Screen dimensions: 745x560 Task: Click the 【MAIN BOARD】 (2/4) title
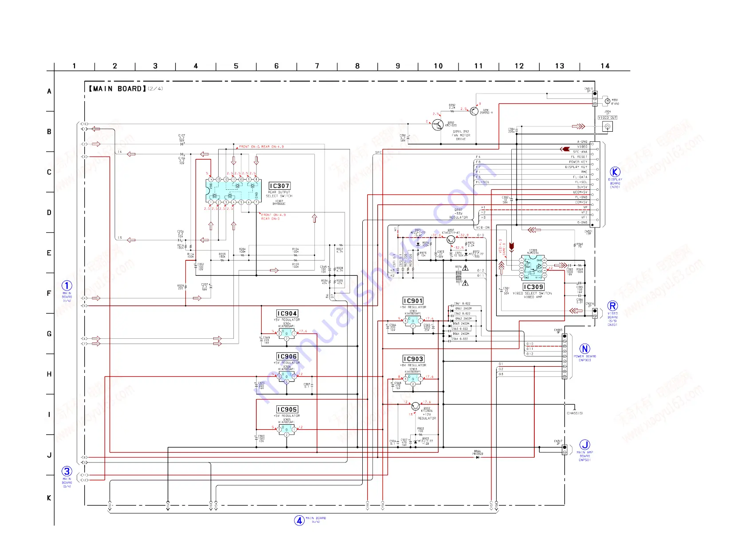tap(125, 89)
